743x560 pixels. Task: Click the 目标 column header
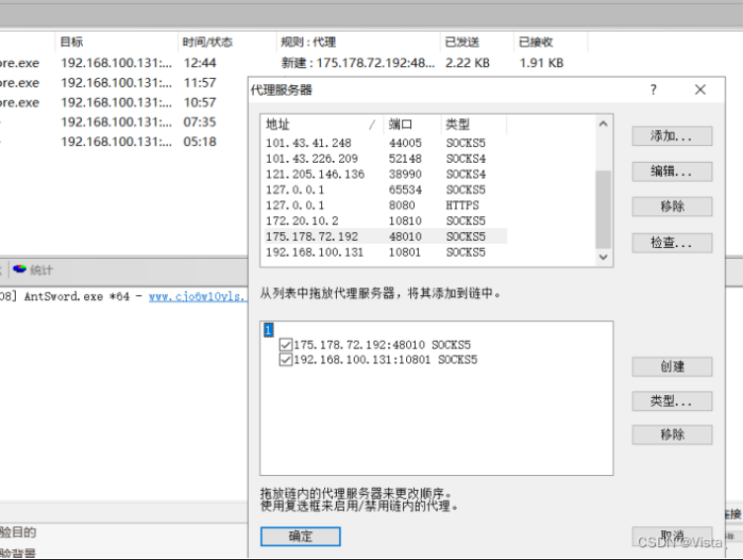click(x=117, y=42)
